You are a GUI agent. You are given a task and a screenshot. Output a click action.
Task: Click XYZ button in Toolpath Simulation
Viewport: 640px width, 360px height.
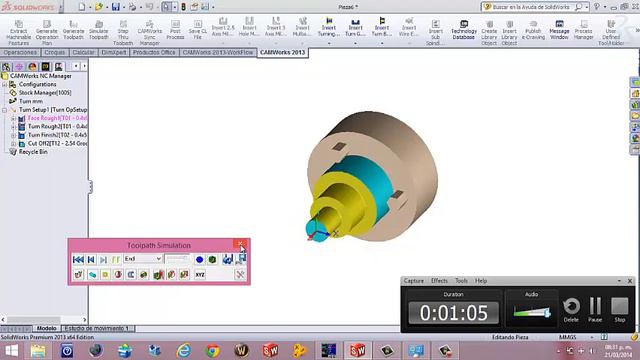200,275
